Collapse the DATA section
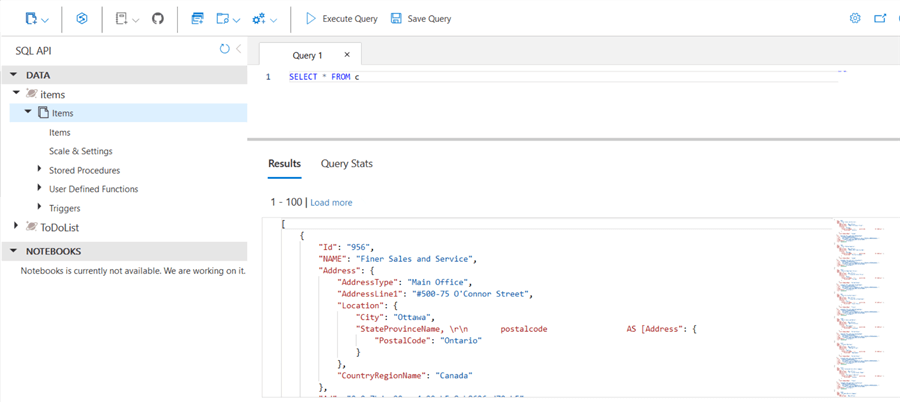The image size is (900, 402). tap(14, 74)
